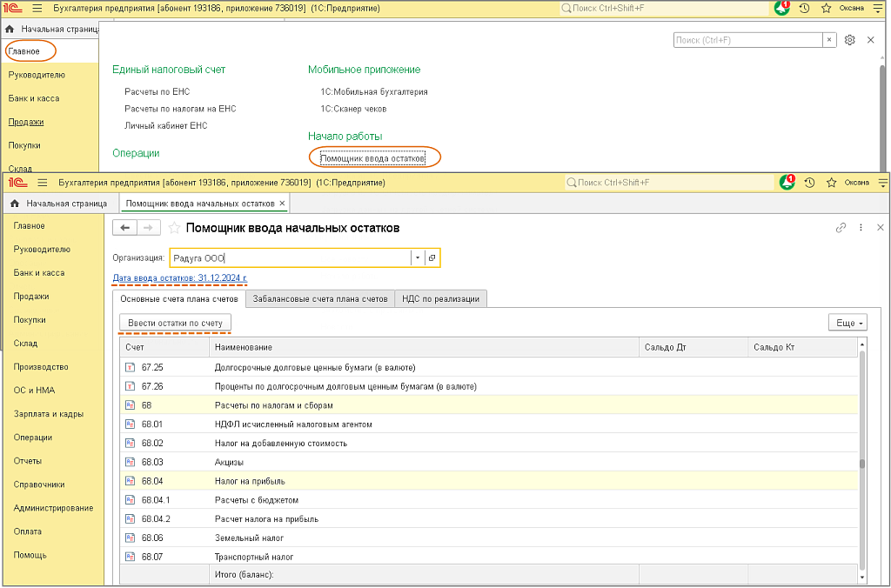
Task: Focus the Поиск (Ctrl+F) search field
Action: [747, 40]
